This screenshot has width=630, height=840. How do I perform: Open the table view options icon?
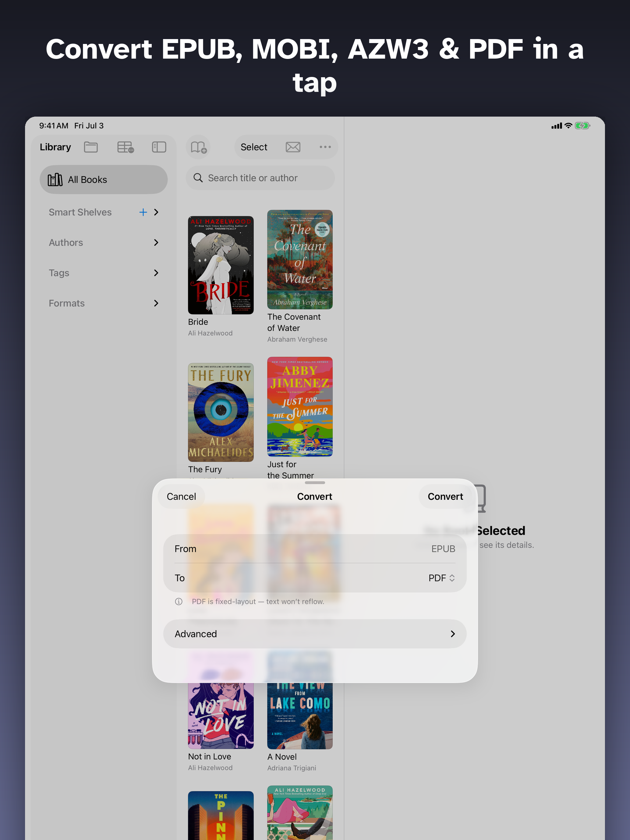coord(125,147)
